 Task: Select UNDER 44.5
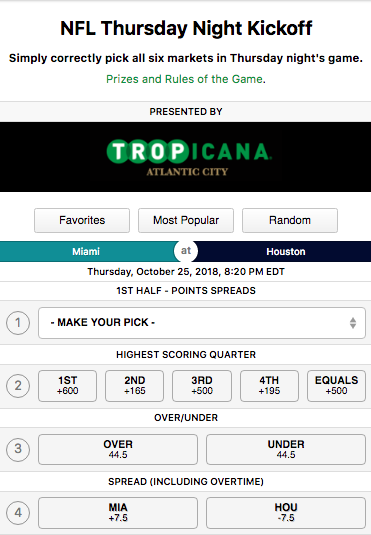pos(286,449)
